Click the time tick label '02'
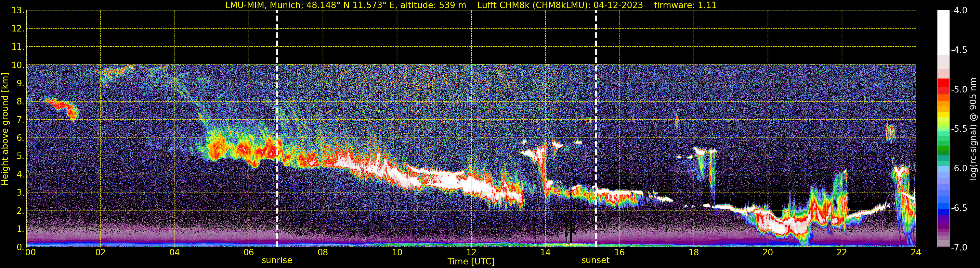Viewport: 980px width, 268px height. pyautogui.click(x=100, y=252)
